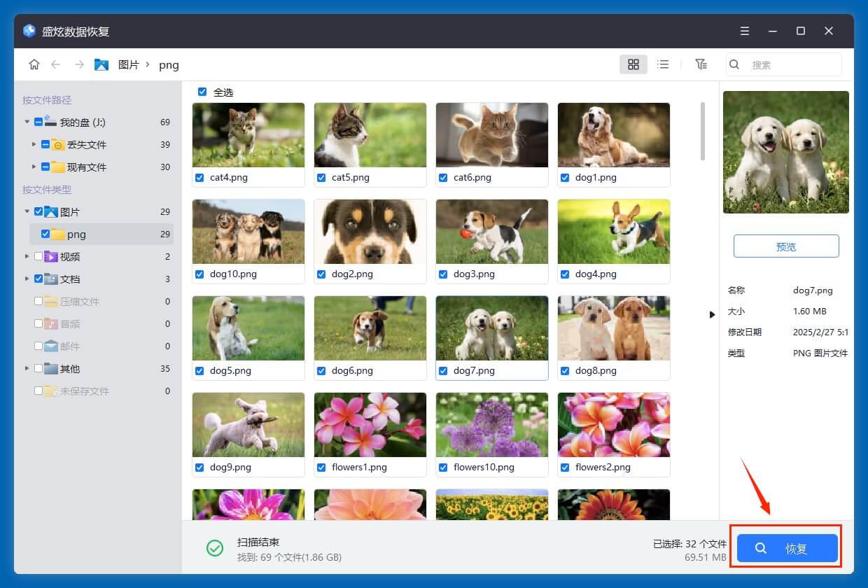Select the png item in sidebar
The height and width of the screenshot is (588, 868).
point(76,234)
